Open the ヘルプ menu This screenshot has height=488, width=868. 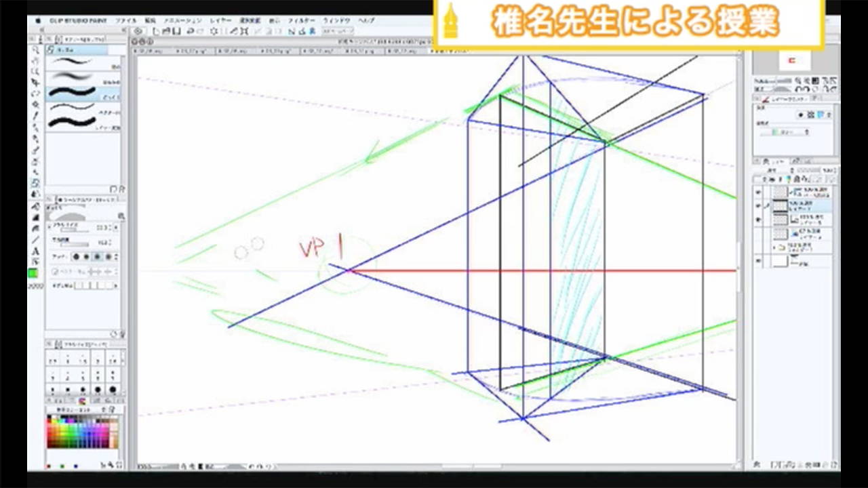point(366,20)
